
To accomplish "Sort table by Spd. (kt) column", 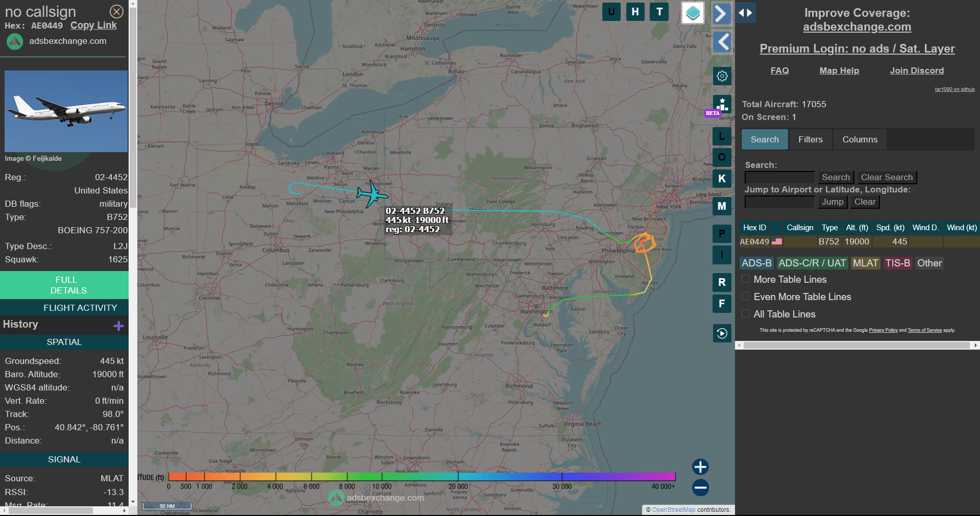I will [x=890, y=228].
